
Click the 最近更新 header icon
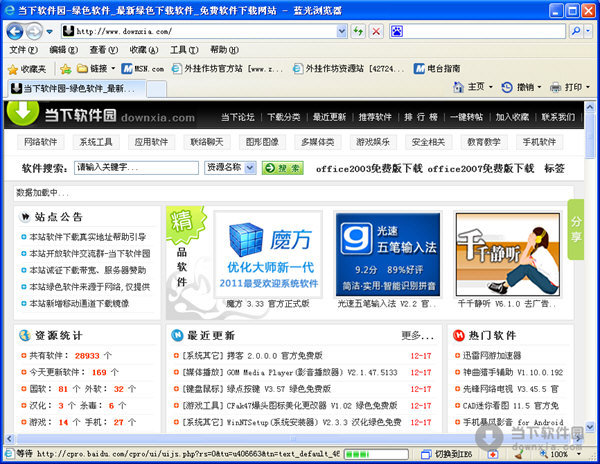(177, 335)
